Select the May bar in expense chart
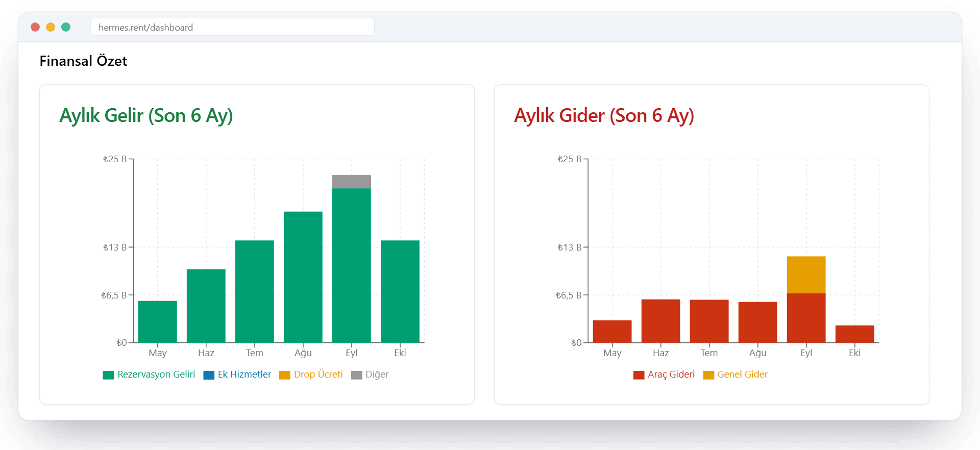980x450 pixels. (612, 332)
